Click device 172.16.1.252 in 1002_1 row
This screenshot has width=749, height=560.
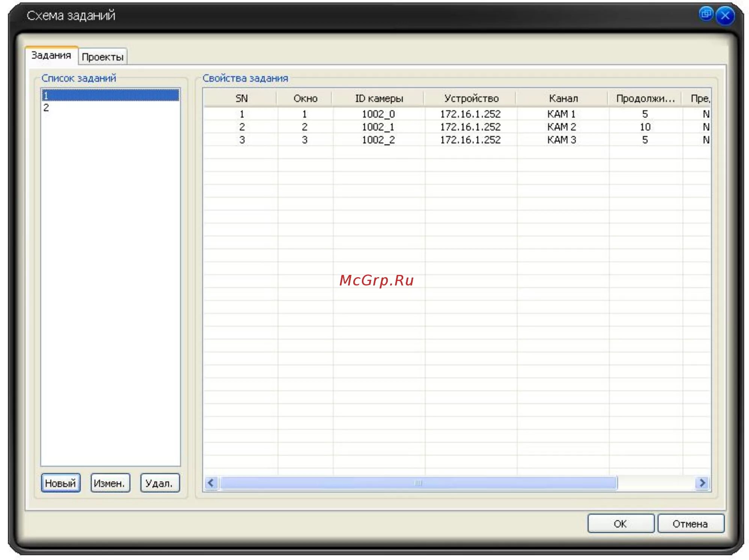470,127
